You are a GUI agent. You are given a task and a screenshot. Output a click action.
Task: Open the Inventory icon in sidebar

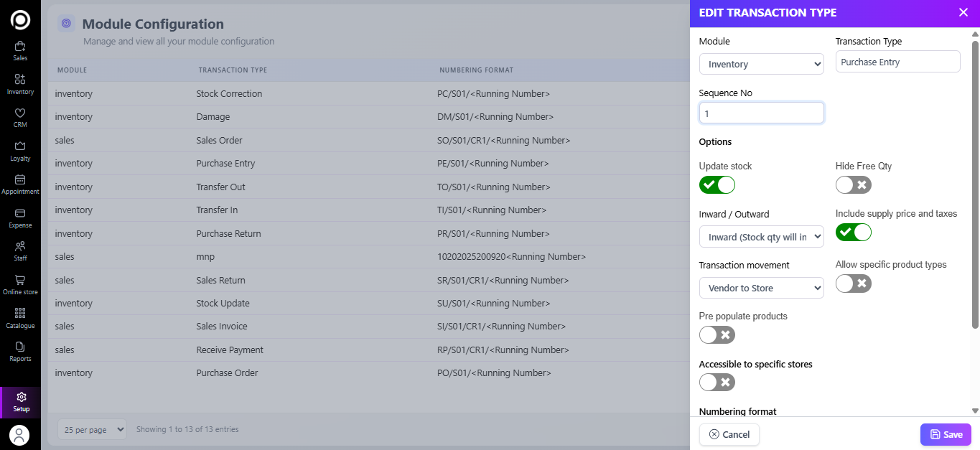pyautogui.click(x=20, y=80)
